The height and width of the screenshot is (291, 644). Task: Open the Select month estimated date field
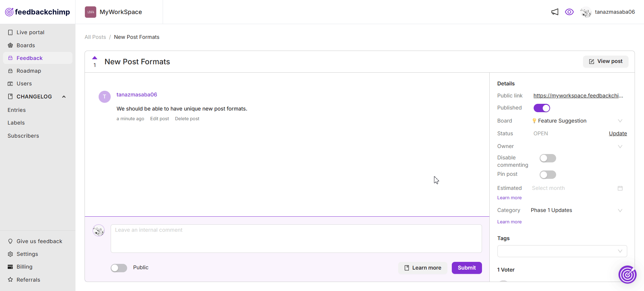tap(577, 188)
